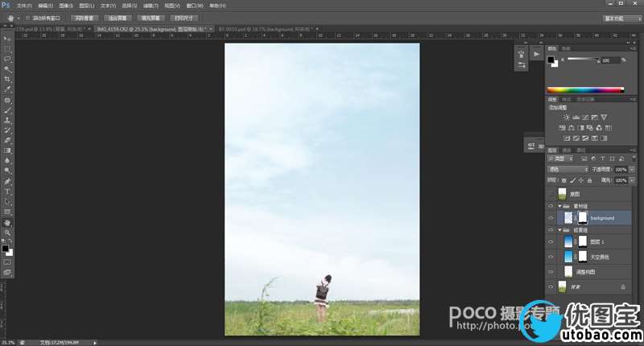
Task: Check the scroll all windows checkbox
Action: pyautogui.click(x=27, y=18)
